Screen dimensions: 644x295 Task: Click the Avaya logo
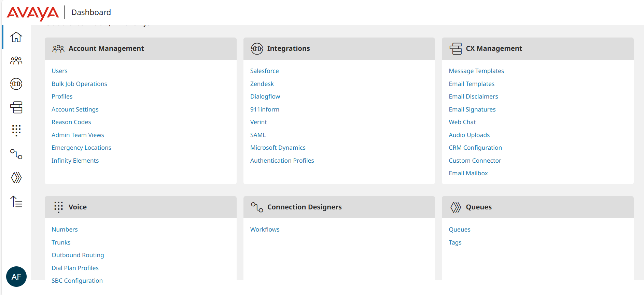coord(33,13)
